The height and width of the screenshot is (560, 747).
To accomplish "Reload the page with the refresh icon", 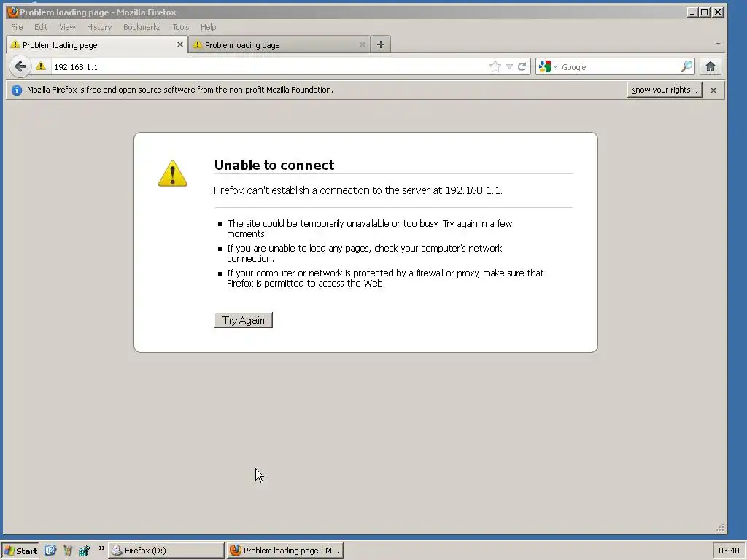I will click(x=522, y=66).
